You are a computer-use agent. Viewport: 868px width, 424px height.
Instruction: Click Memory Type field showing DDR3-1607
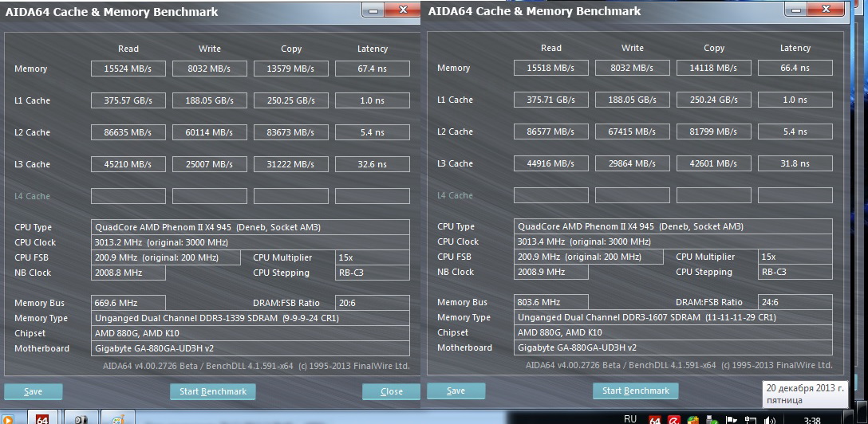tap(673, 317)
